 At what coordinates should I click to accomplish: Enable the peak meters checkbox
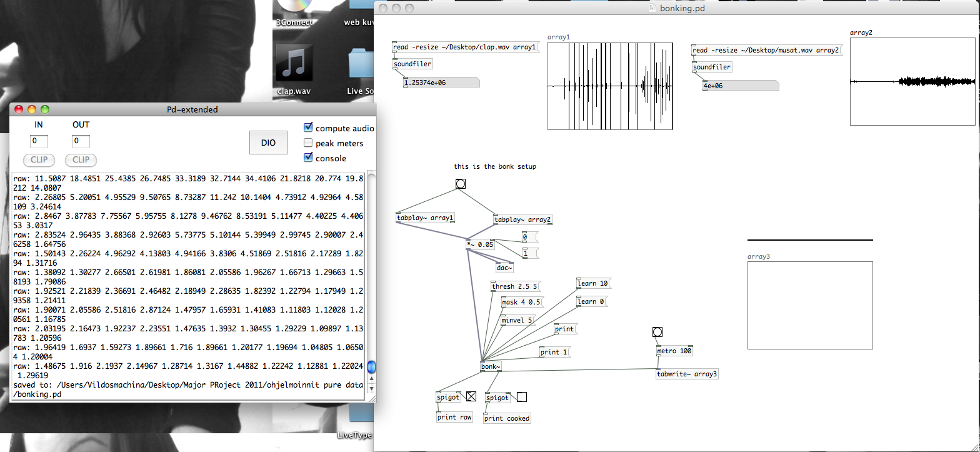click(x=308, y=143)
